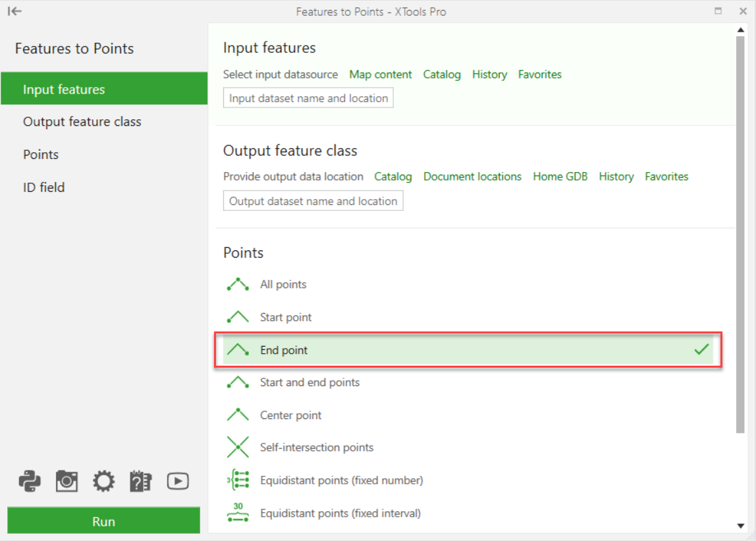Click the Self-intersection points icon

click(x=237, y=447)
